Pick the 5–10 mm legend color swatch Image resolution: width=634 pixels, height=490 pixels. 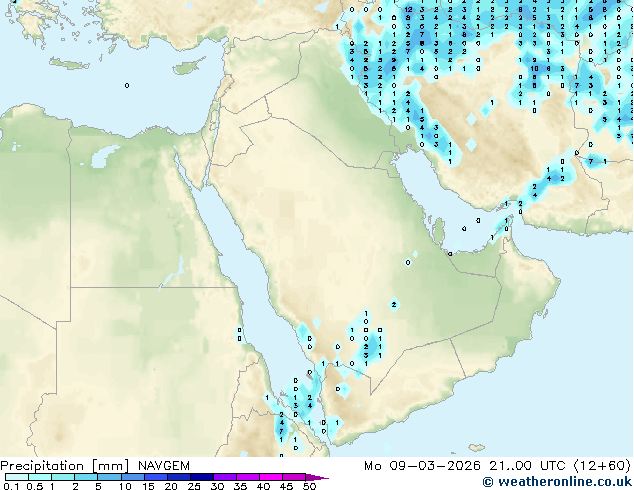[x=109, y=477]
